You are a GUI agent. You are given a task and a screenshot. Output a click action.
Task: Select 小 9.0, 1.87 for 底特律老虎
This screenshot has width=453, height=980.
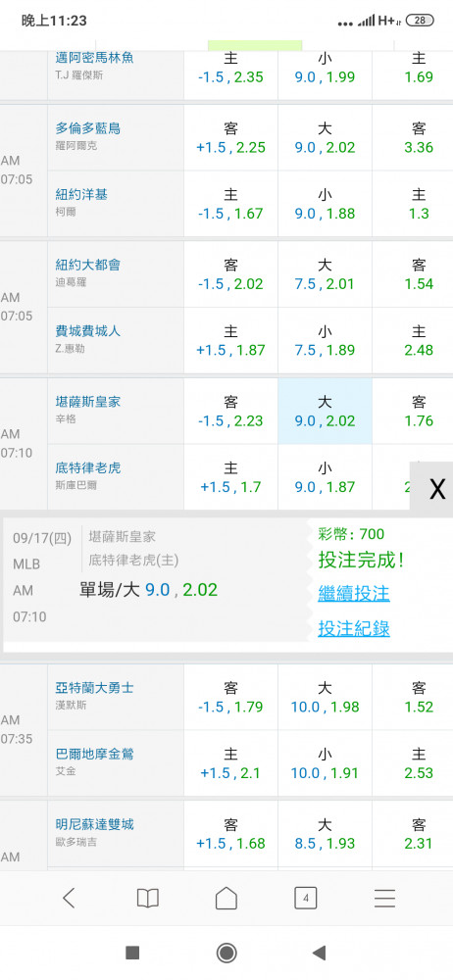coord(325,477)
